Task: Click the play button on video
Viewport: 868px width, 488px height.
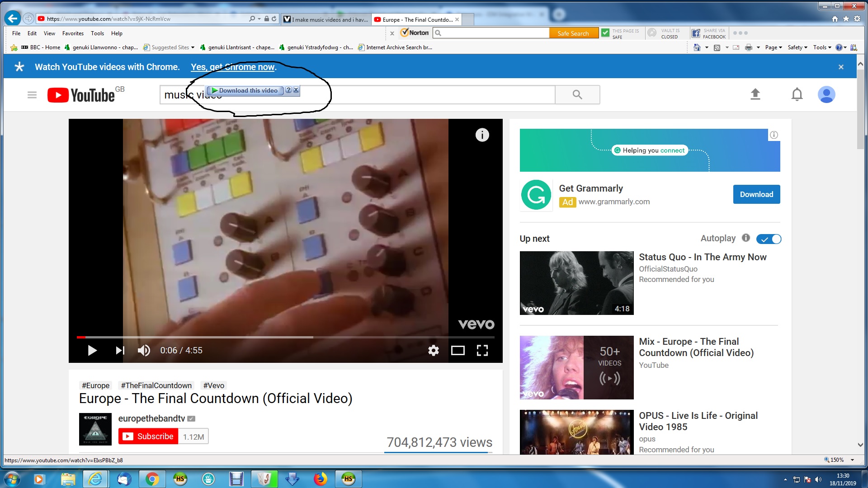Action: click(x=92, y=351)
